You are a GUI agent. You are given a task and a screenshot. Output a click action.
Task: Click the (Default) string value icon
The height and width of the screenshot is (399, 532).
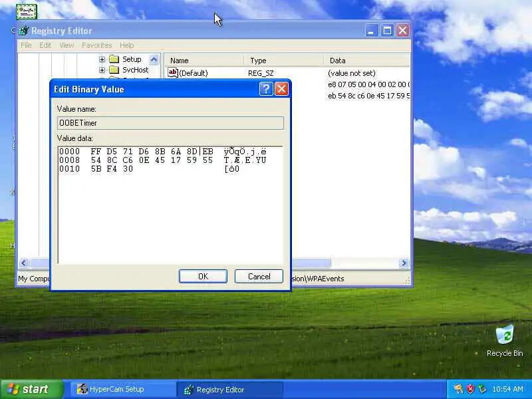pos(173,72)
